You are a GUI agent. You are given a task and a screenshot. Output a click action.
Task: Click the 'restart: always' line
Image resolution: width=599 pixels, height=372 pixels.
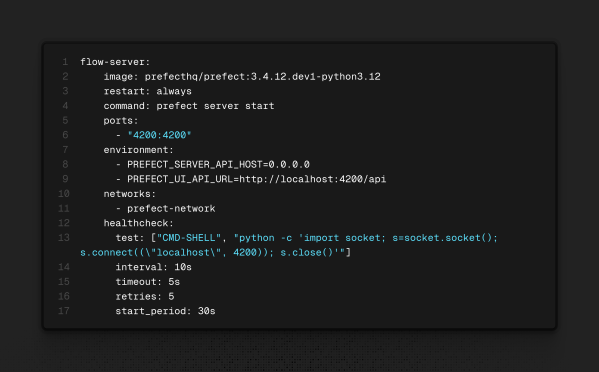point(147,91)
